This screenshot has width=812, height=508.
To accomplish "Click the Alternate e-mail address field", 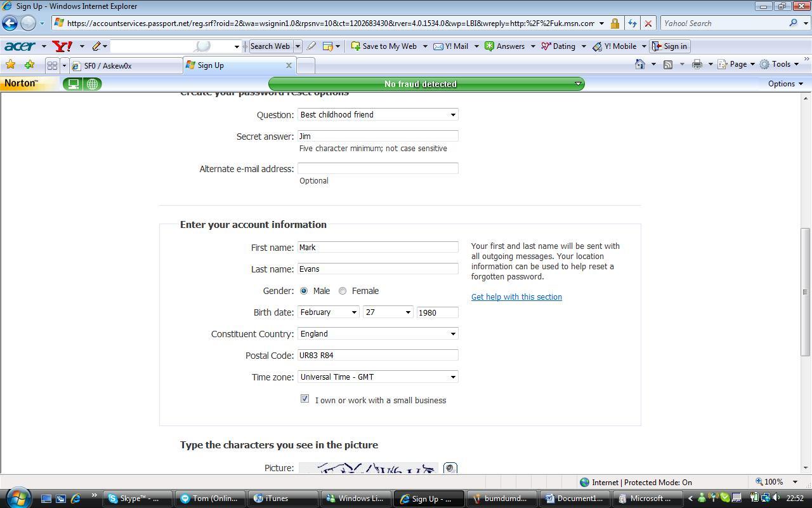I will 377,168.
